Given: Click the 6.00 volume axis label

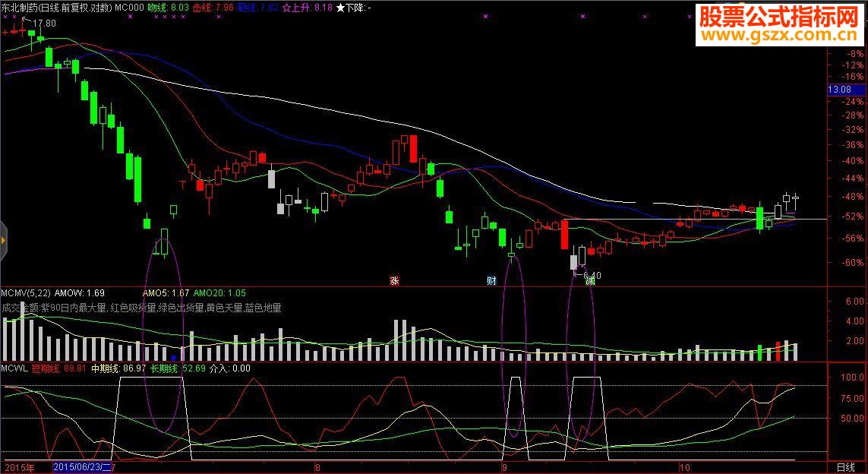Looking at the screenshot, I should 855,302.
